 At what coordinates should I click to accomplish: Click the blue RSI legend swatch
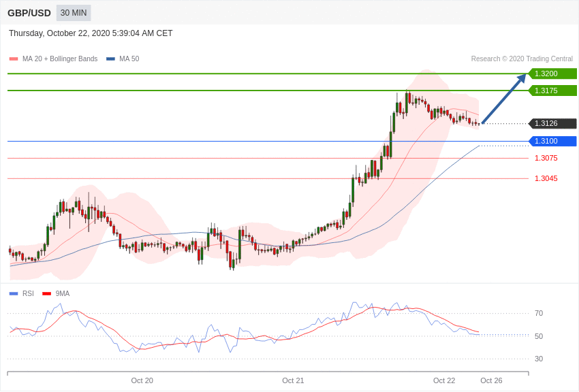(x=14, y=294)
